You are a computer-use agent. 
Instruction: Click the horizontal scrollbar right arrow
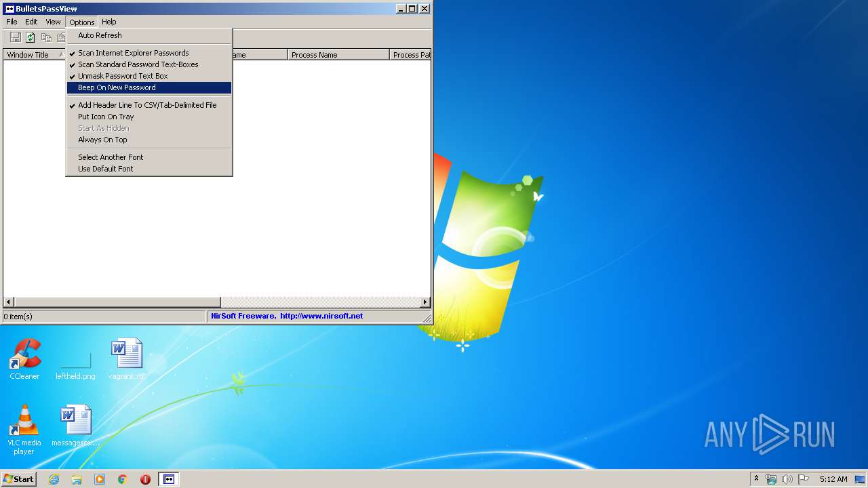pyautogui.click(x=425, y=302)
